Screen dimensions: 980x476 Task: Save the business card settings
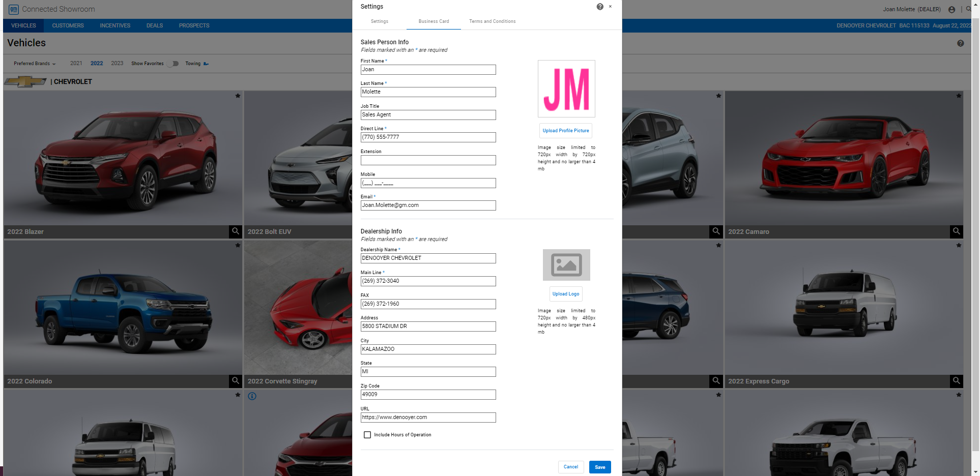[x=600, y=467]
